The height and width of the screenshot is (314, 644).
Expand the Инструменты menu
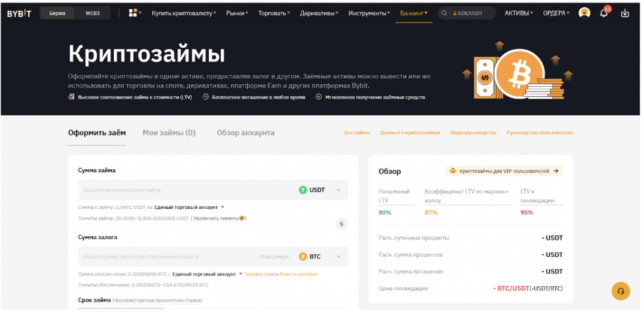tap(370, 13)
